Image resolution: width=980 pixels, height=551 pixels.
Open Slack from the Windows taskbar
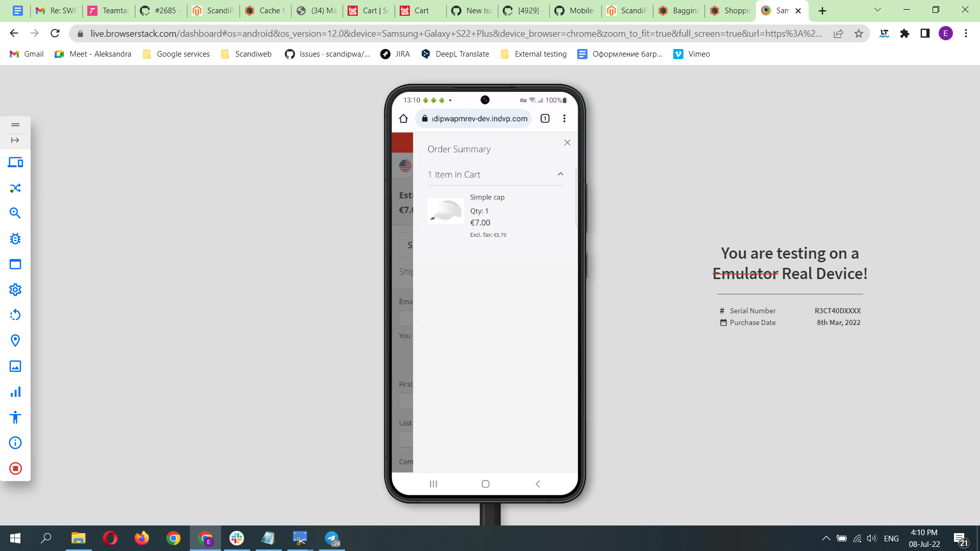point(237,538)
